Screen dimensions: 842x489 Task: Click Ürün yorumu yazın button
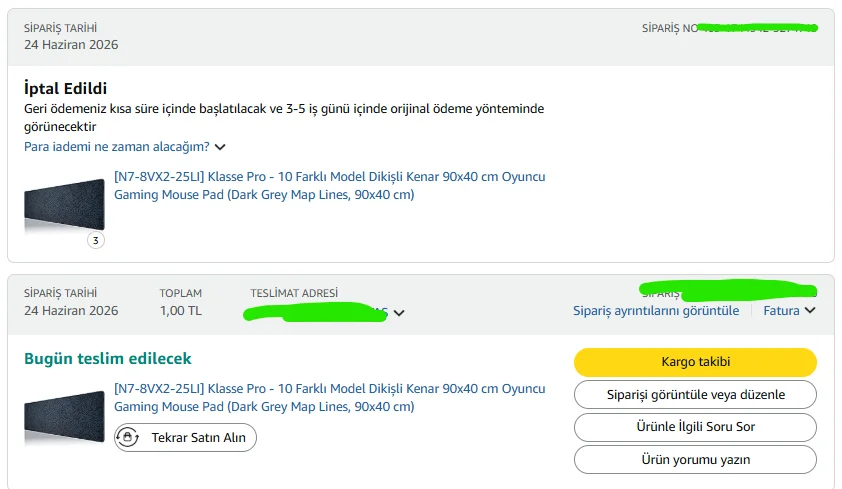695,459
